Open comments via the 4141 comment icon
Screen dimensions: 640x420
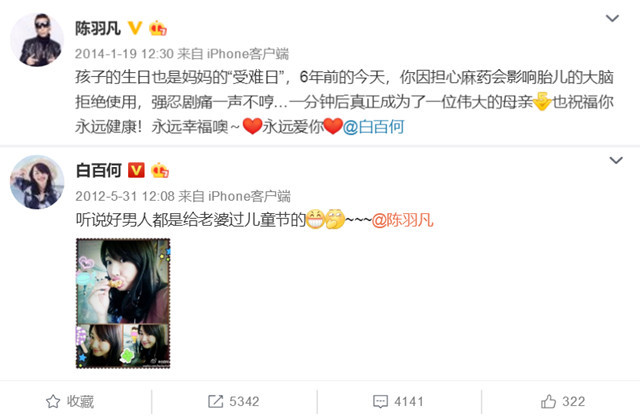pos(398,402)
